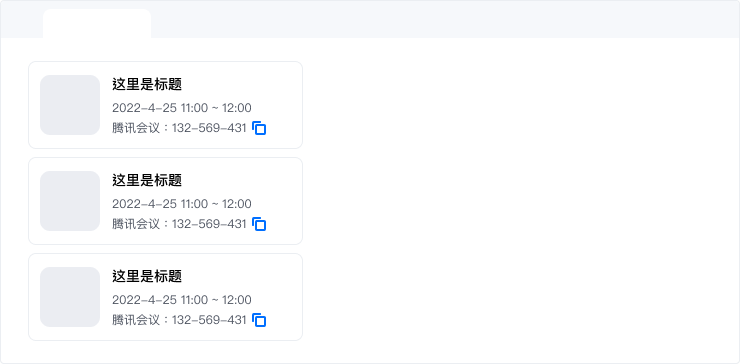Open the gray thumbnail of the third card
The image size is (740, 364).
pyautogui.click(x=70, y=297)
